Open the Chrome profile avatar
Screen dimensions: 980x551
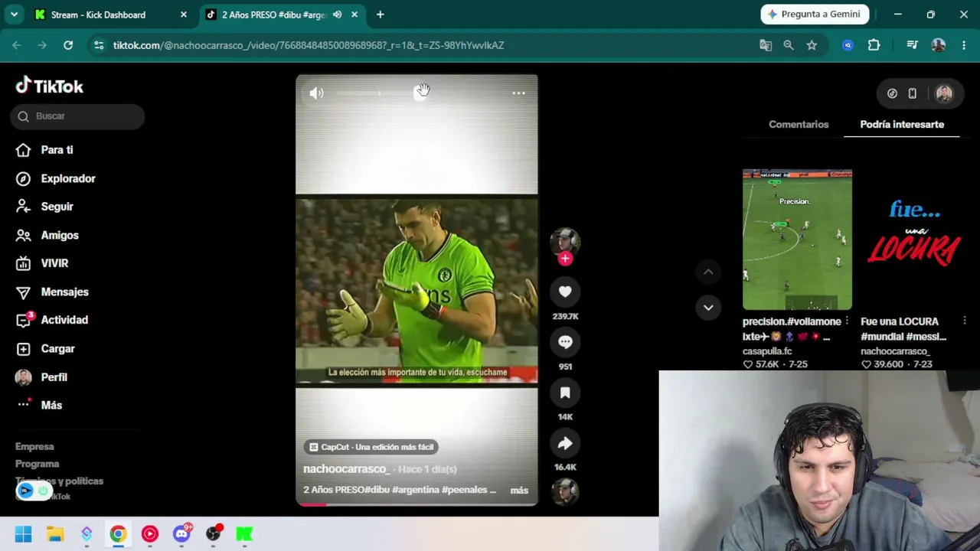pos(938,45)
